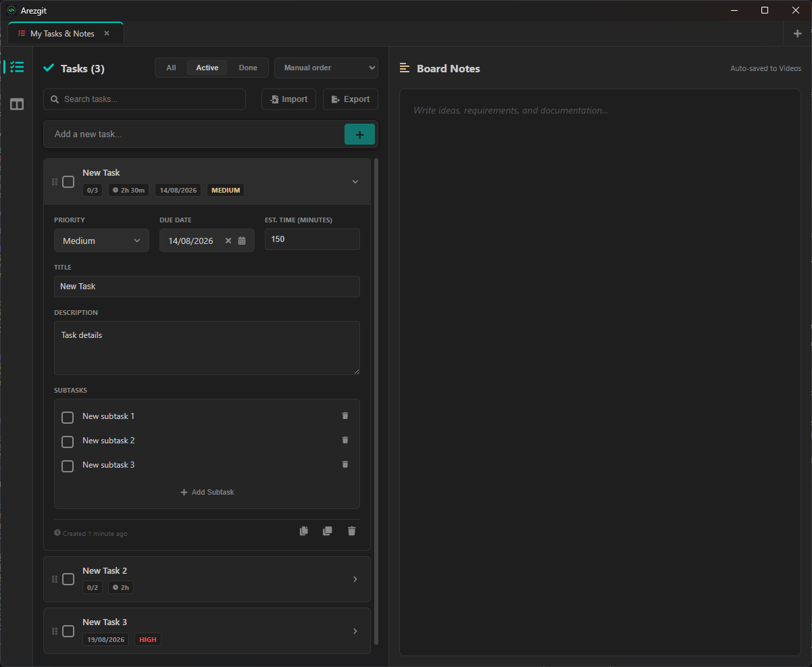
Task: Check off New subtask 2
Action: [68, 442]
